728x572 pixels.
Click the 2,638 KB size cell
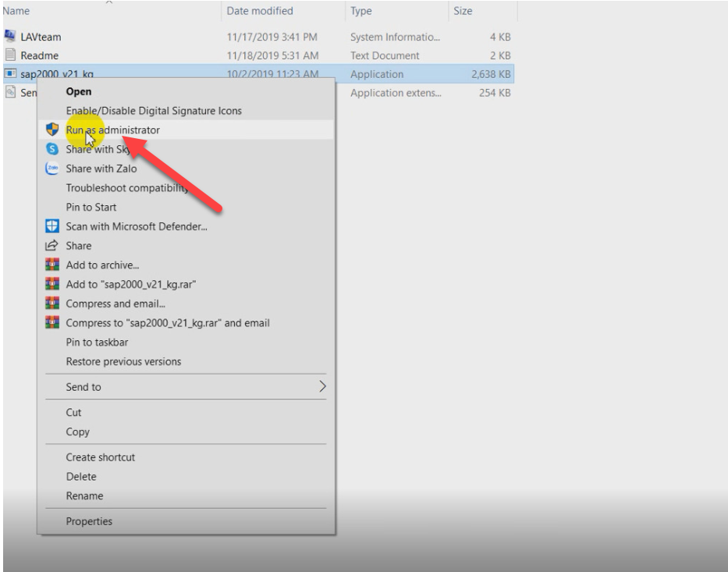point(491,74)
